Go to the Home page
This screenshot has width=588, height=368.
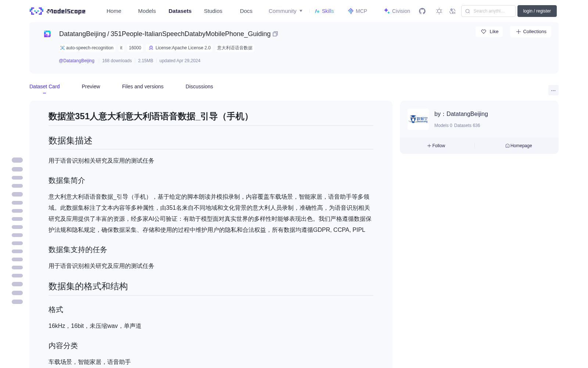(x=114, y=11)
